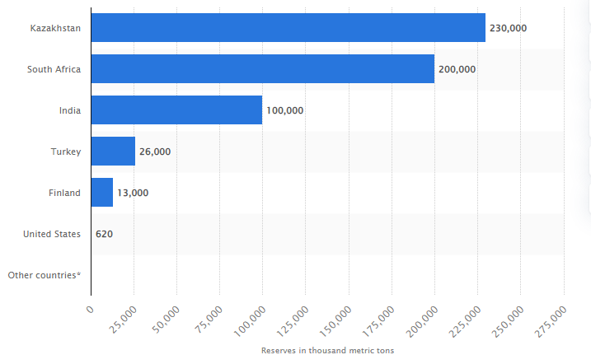Click the 200,000 value label beside South Africa bar
This screenshot has width=591, height=364.
tap(457, 69)
